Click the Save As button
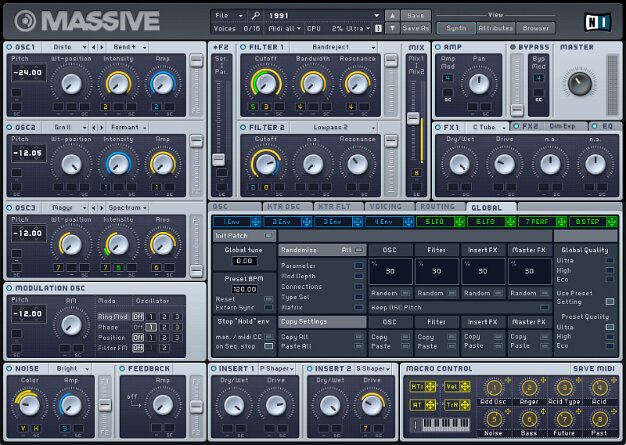The image size is (626, 445). pos(417,26)
